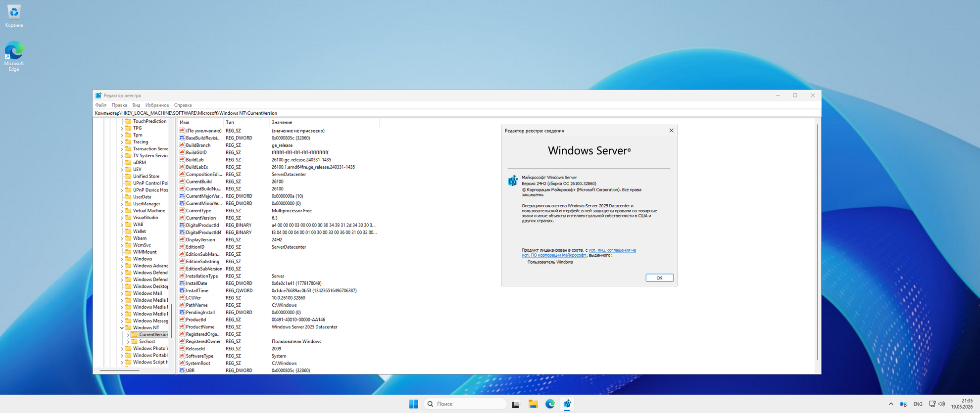Screen dimensions: 980x413
Task: Show hidden tray icons chevron
Action: [891, 404]
